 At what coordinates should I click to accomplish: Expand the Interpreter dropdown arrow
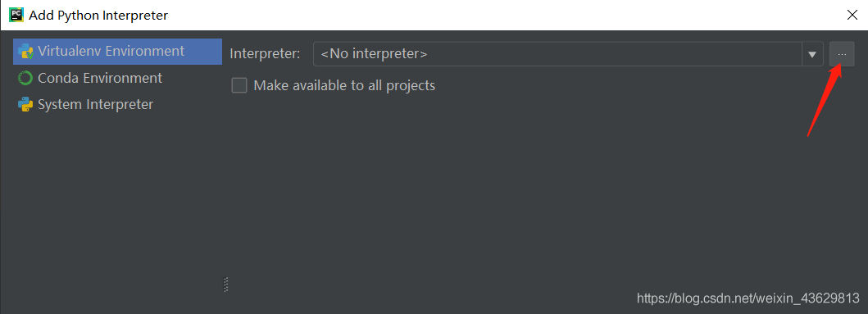coord(812,54)
